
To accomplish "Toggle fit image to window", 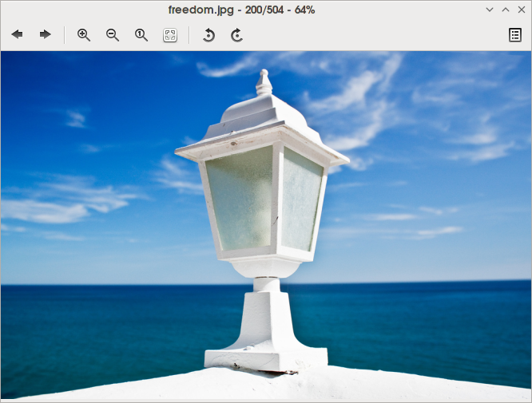I will [x=170, y=35].
